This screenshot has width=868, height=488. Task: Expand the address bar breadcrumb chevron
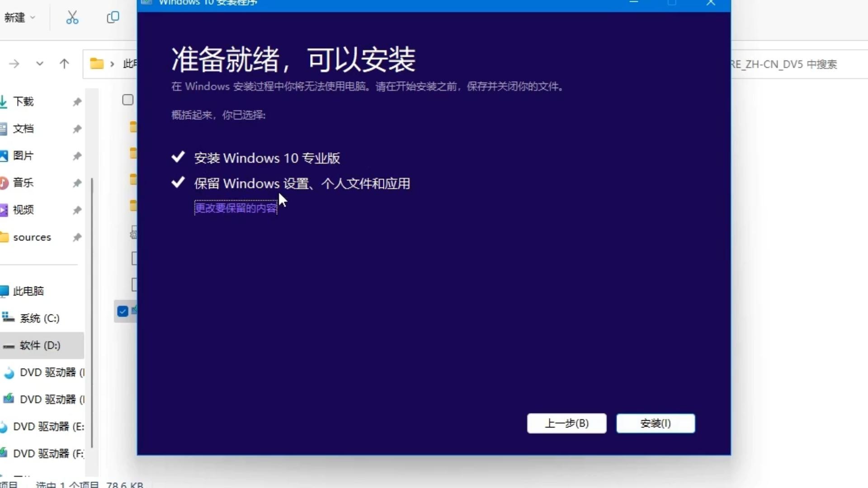112,64
